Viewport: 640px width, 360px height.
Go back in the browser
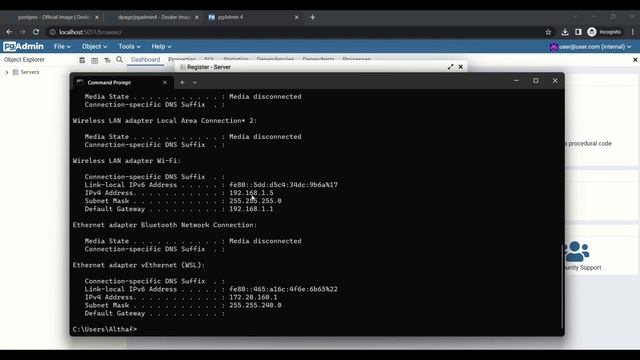(x=9, y=32)
